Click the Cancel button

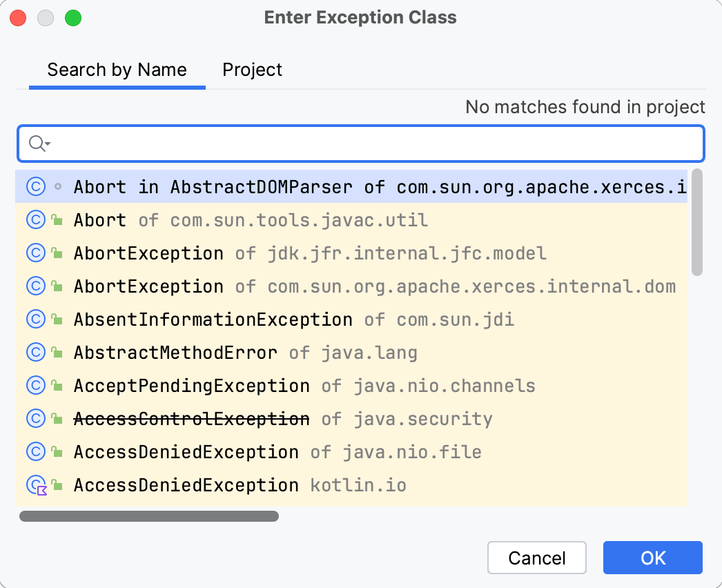[x=537, y=558]
